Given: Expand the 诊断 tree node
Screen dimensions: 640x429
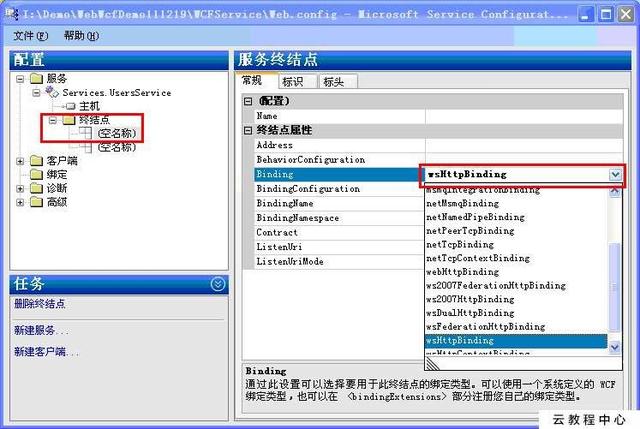Looking at the screenshot, I should (x=20, y=189).
